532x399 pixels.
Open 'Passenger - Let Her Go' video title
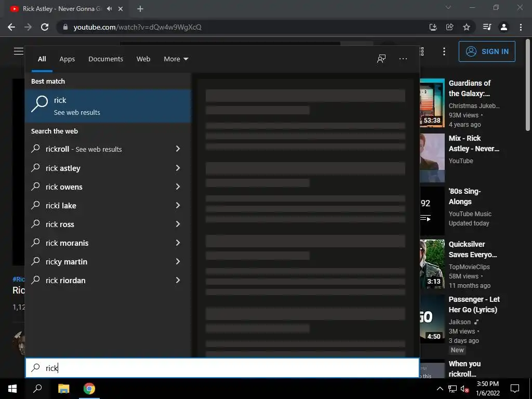click(474, 304)
